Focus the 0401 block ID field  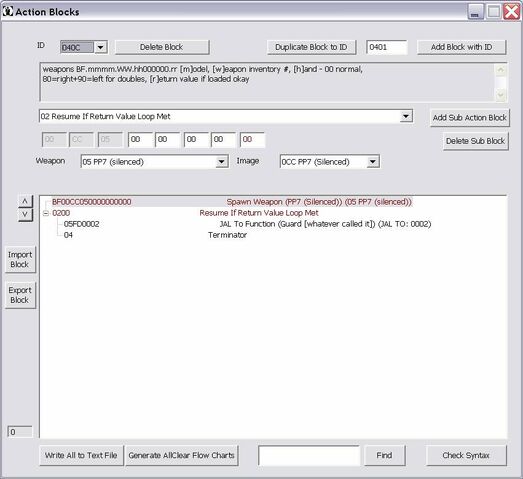click(x=386, y=47)
